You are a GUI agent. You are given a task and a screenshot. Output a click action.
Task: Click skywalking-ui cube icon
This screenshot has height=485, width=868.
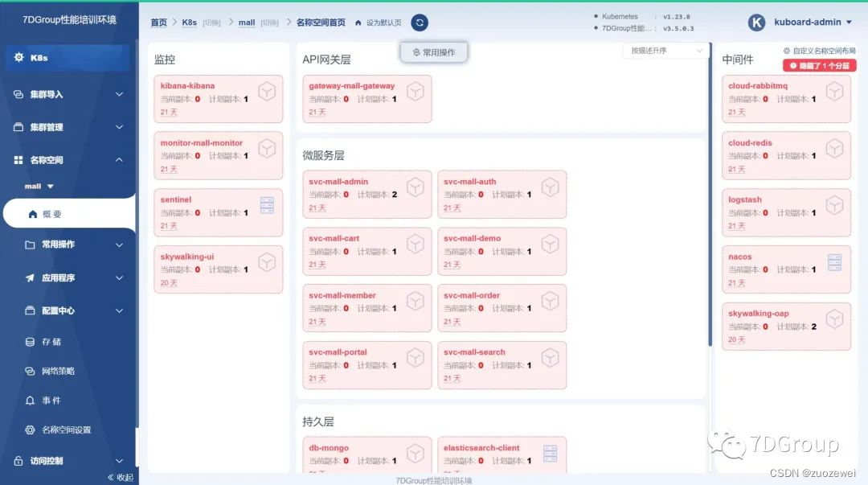coord(267,262)
